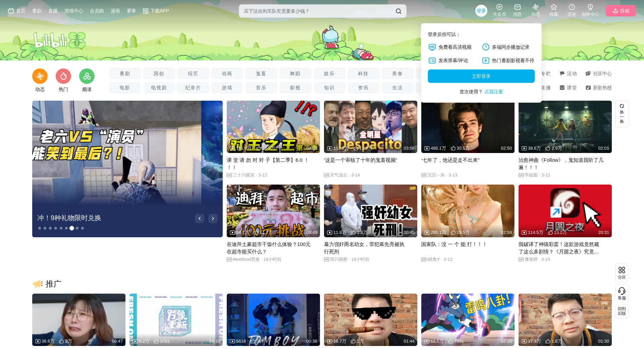Select the 科技 category tag
644x349 pixels.
[x=363, y=73]
